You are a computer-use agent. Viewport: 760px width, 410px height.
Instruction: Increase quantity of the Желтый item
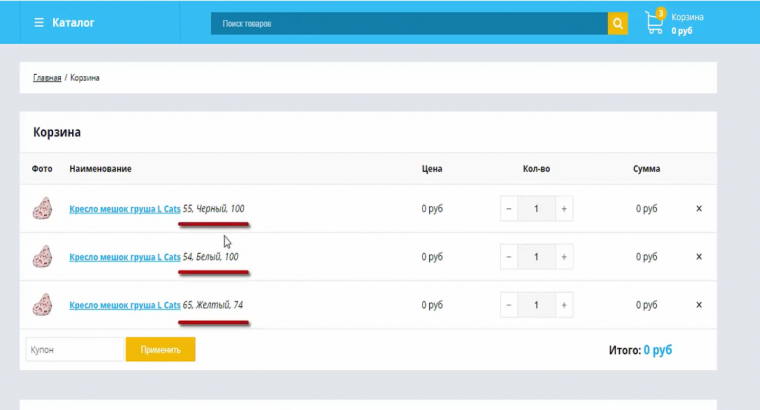point(564,305)
